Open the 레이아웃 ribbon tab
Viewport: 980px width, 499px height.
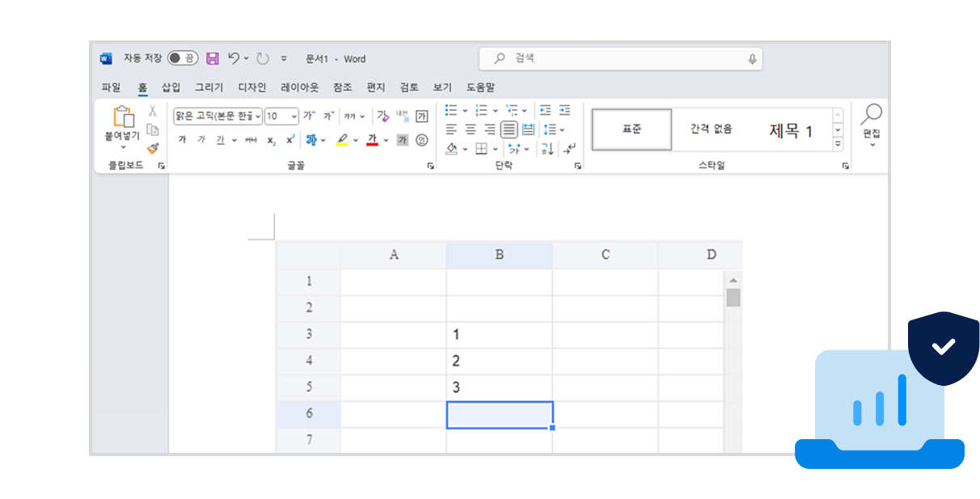(298, 87)
